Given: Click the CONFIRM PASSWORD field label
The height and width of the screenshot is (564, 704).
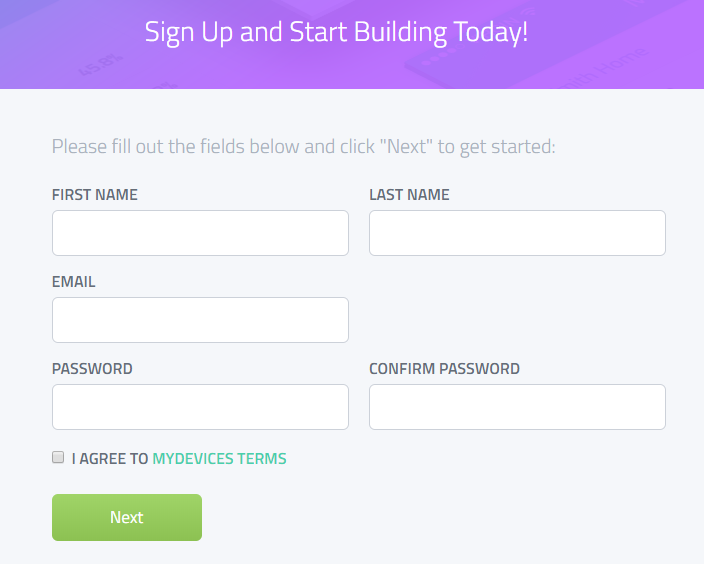Looking at the screenshot, I should click(444, 369).
